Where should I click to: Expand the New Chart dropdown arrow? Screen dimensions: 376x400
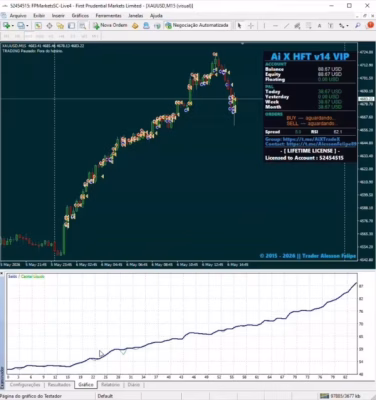[x=13, y=26]
